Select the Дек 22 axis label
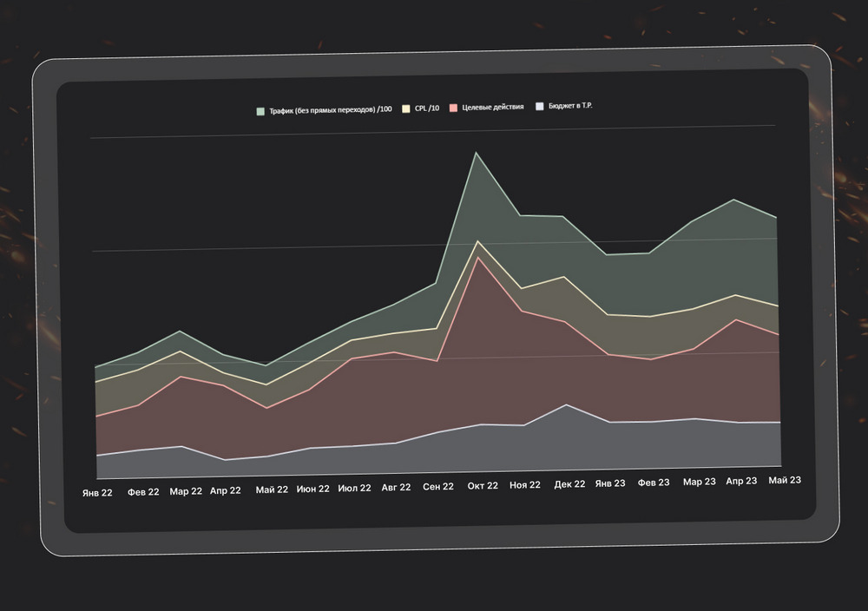The image size is (868, 611). (569, 484)
